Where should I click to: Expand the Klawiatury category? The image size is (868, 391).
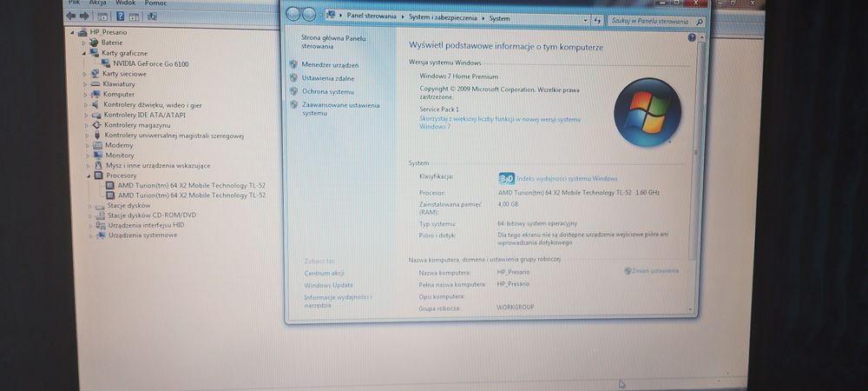click(x=85, y=84)
